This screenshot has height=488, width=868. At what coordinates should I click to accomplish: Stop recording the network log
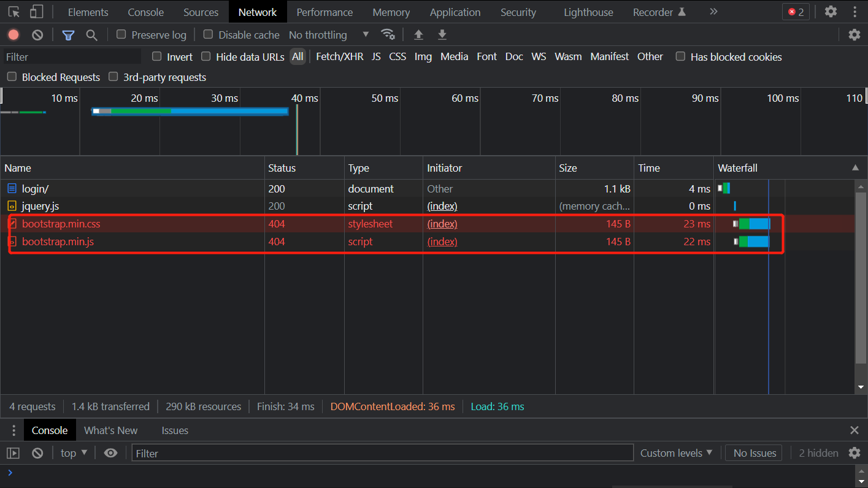[13, 35]
